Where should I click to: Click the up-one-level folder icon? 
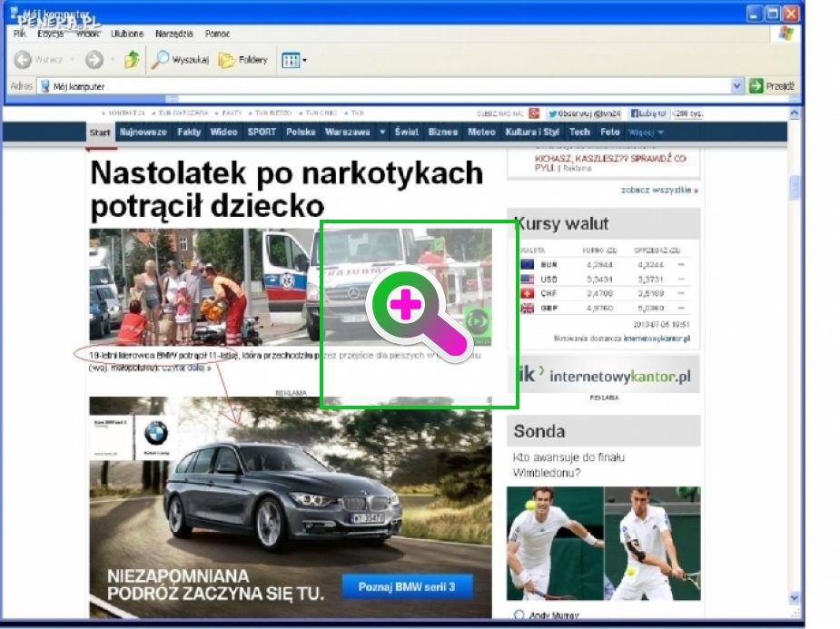click(x=131, y=60)
